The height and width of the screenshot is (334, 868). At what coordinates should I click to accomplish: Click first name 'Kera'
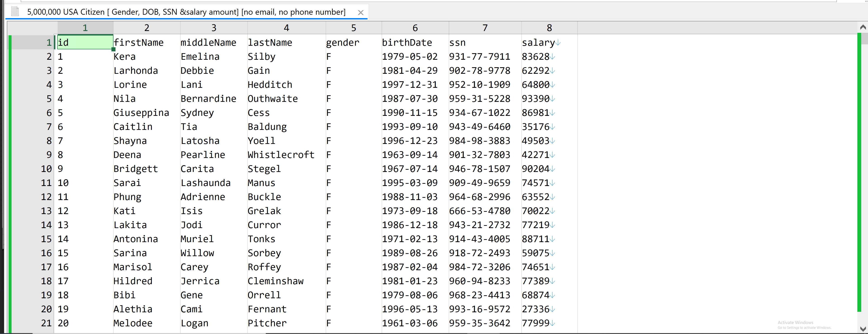click(x=124, y=57)
